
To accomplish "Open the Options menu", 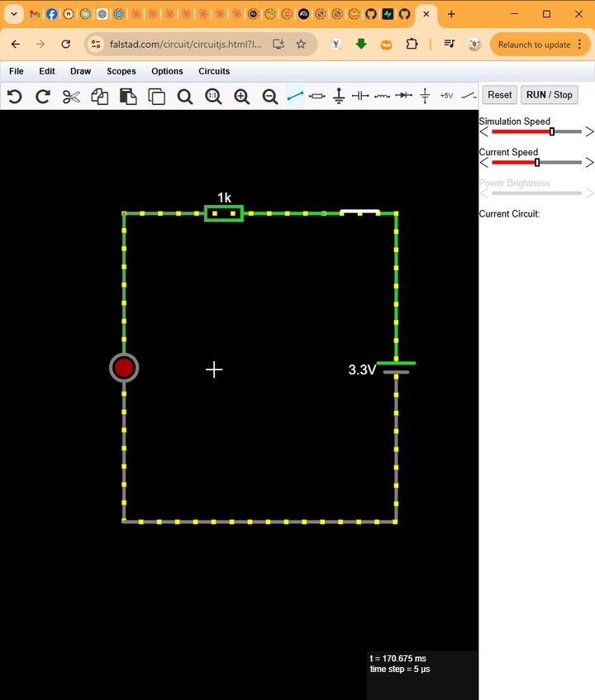I will [x=167, y=71].
